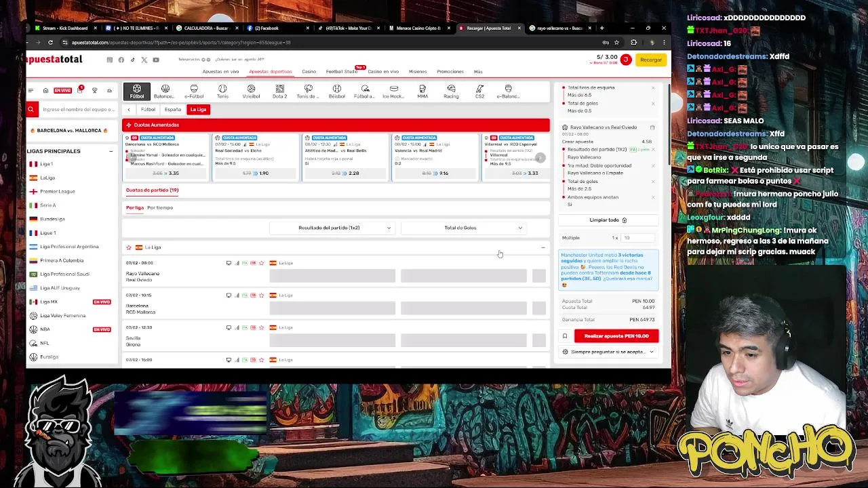
Task: Select the Dota 2 sport icon
Action: 279,91
